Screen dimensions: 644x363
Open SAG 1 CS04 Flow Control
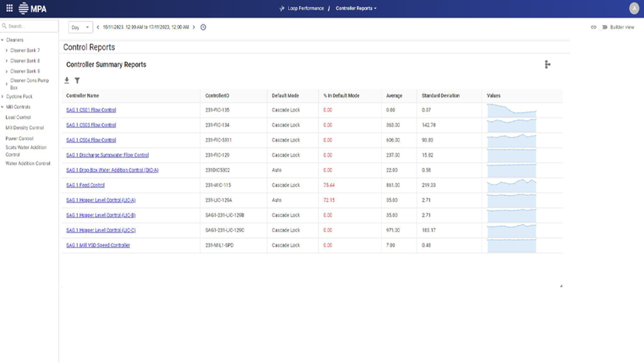point(91,140)
